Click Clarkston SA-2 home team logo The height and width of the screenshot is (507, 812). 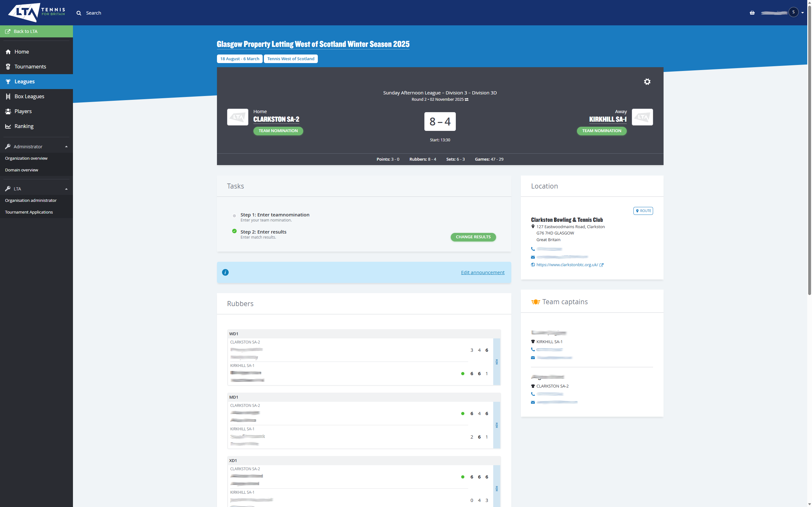pos(238,117)
